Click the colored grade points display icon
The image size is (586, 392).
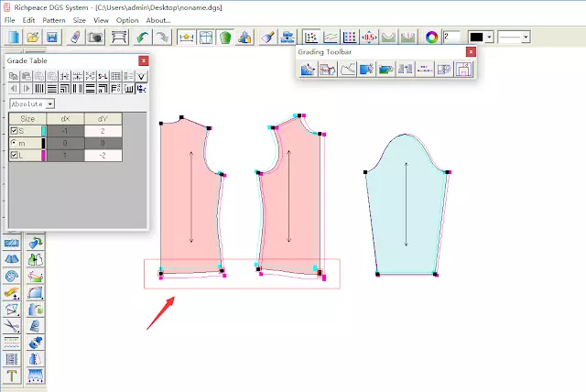point(311,38)
